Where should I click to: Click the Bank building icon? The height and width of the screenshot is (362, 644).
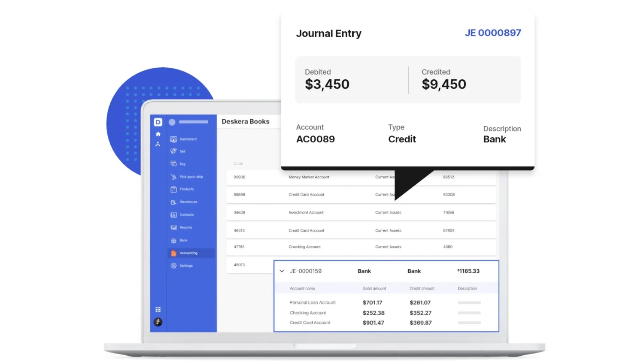(x=173, y=241)
